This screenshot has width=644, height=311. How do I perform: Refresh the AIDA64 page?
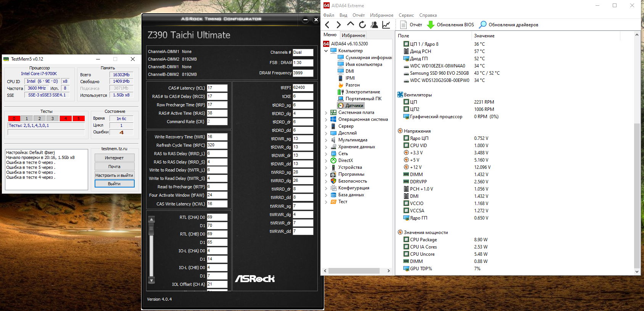(x=362, y=25)
